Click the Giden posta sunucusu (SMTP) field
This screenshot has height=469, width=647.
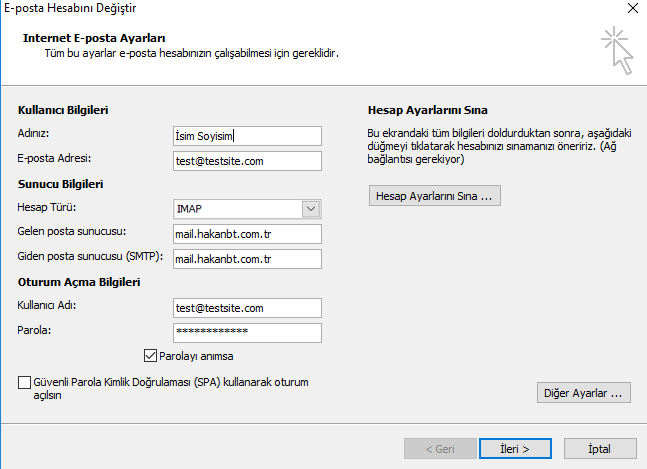(x=247, y=259)
